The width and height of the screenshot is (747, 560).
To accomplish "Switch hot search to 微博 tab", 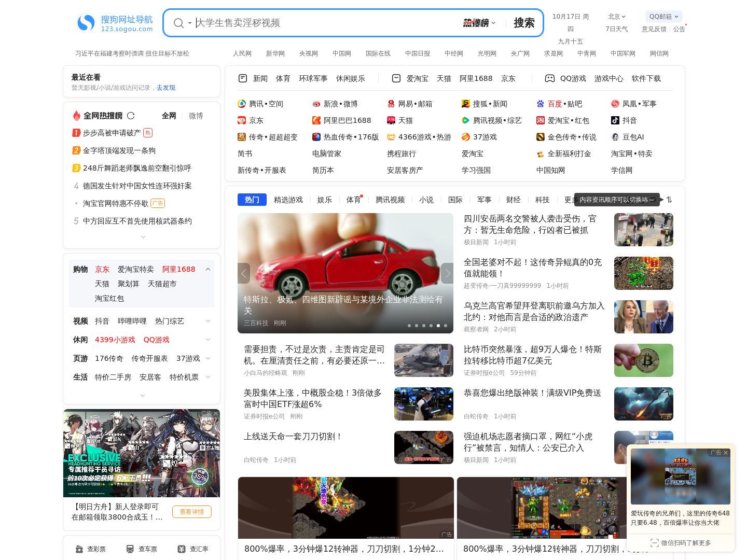I will pos(196,116).
